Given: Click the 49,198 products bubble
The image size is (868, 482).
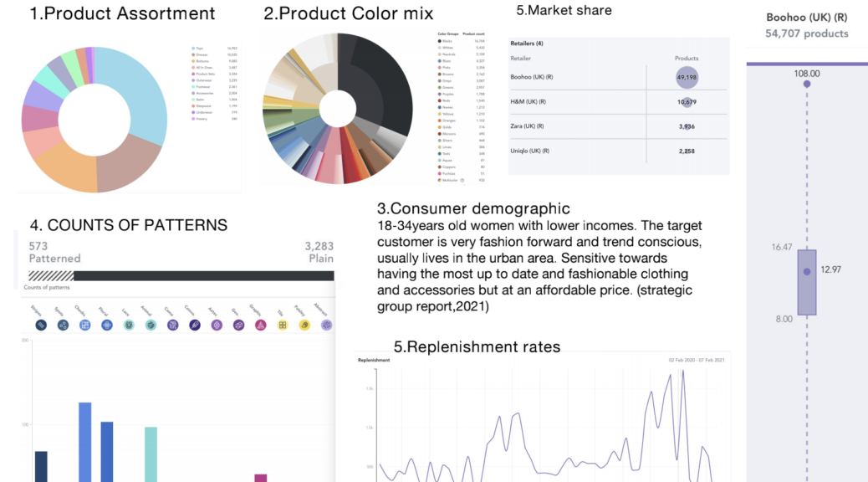Looking at the screenshot, I should [687, 77].
